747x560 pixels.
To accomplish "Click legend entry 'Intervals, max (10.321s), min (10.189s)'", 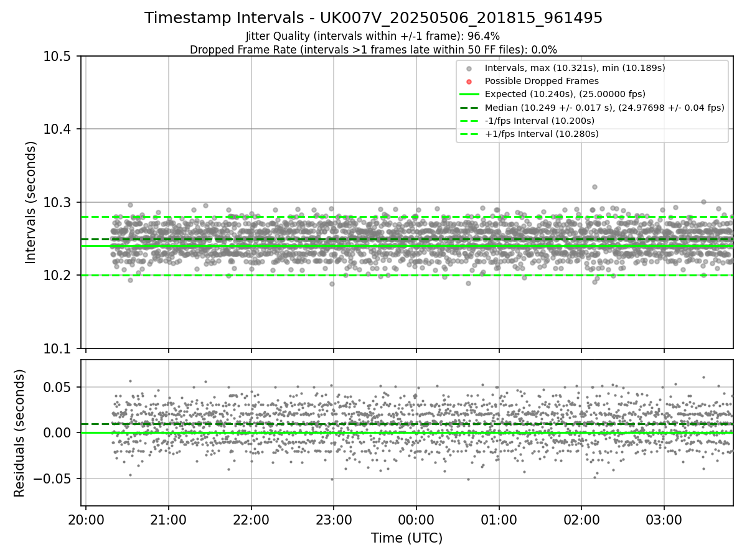I will pos(575,68).
